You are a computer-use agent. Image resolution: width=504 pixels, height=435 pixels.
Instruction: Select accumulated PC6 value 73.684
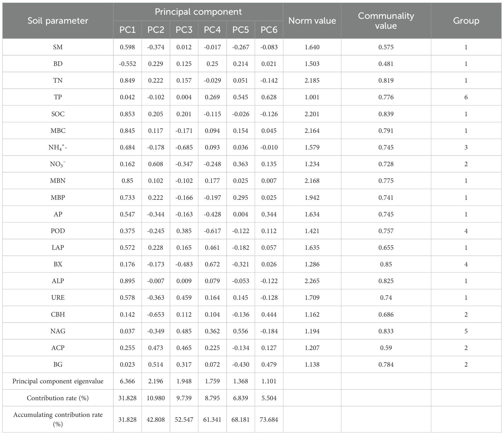(269, 420)
